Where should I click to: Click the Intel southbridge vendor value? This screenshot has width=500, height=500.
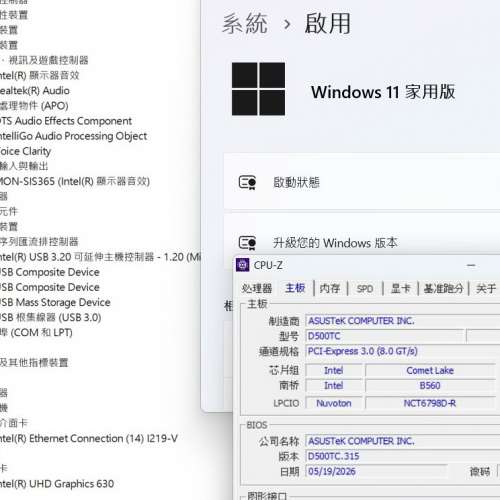tap(334, 386)
